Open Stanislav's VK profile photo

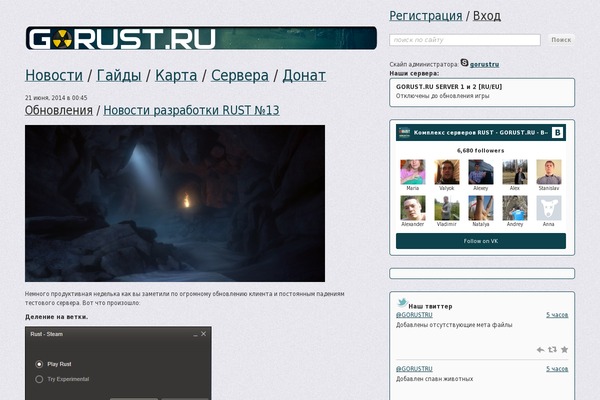(549, 172)
